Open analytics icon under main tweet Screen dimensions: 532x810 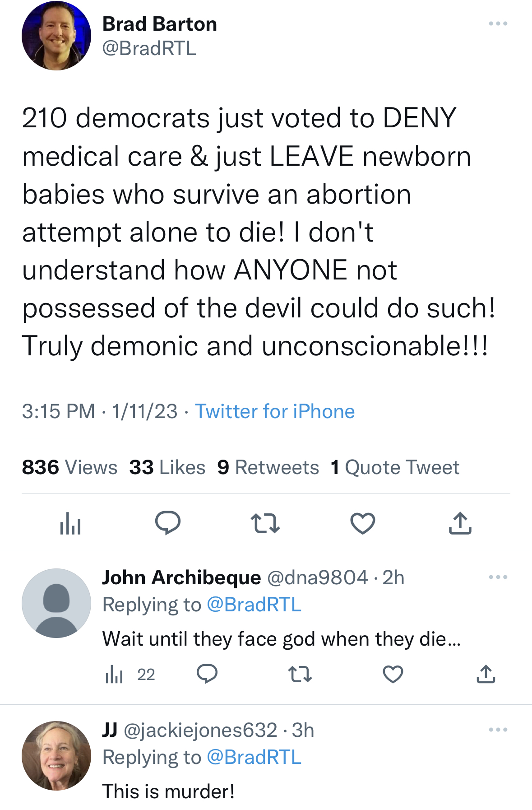(70, 523)
